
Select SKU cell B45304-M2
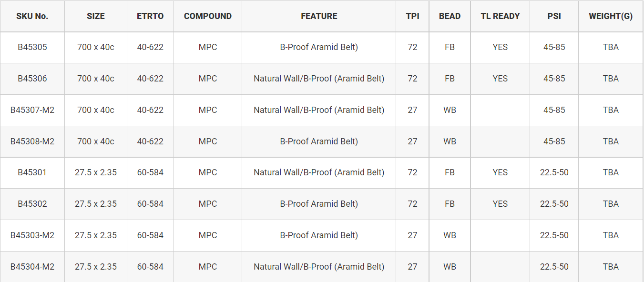pos(32,267)
